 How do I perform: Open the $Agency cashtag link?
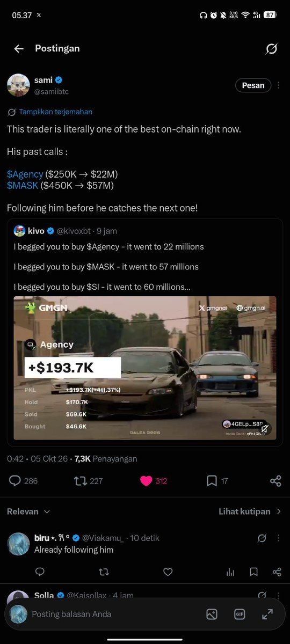point(25,174)
